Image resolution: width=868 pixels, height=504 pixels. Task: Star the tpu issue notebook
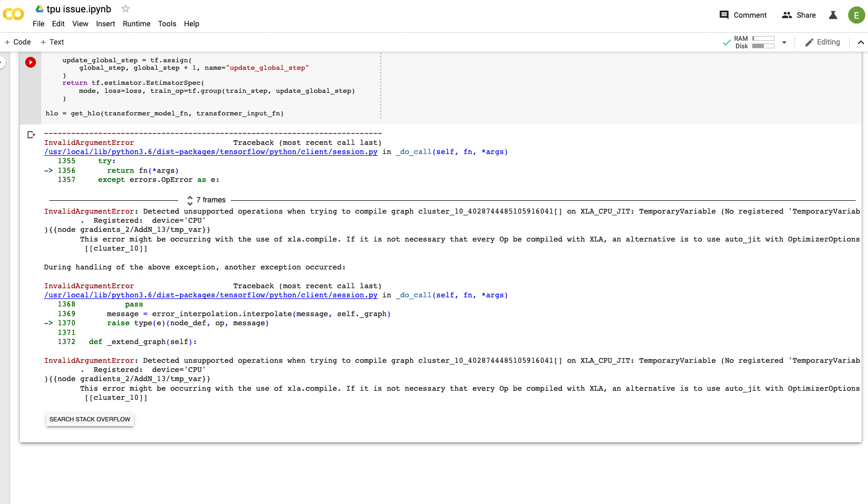coord(125,9)
